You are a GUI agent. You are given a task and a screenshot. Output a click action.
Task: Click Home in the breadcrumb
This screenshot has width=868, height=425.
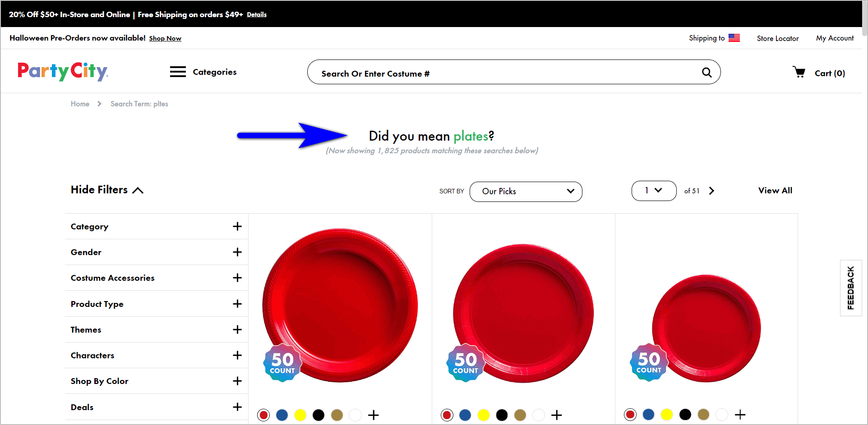[x=80, y=104]
